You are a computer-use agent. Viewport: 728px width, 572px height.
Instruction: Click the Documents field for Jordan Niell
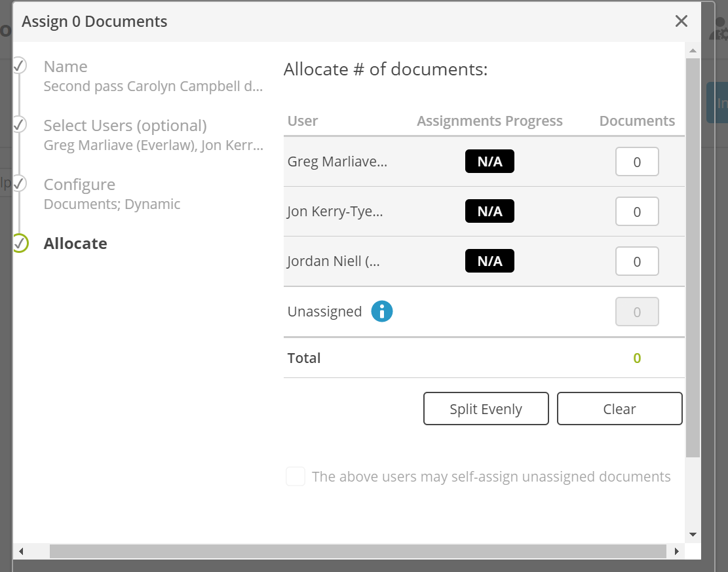click(637, 261)
